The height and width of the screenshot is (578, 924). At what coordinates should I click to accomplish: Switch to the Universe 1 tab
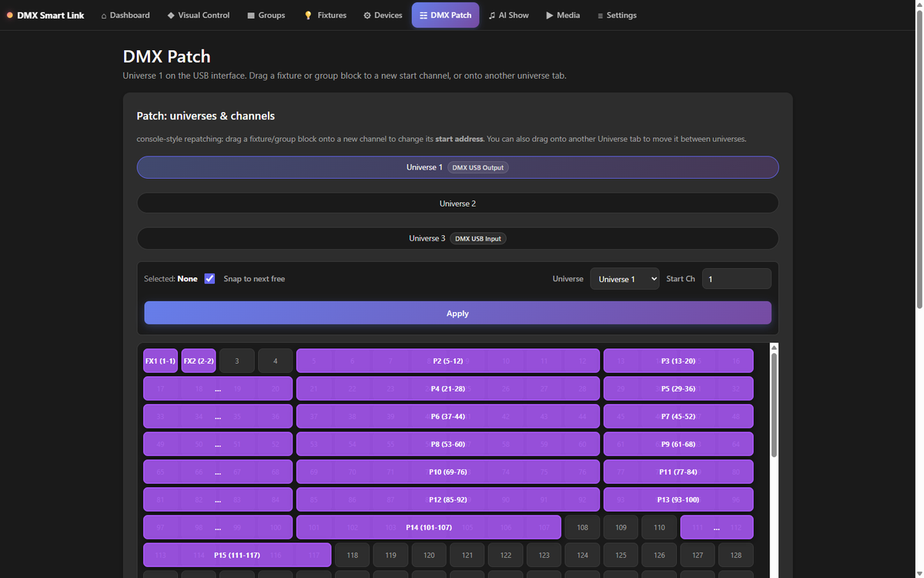coord(457,167)
